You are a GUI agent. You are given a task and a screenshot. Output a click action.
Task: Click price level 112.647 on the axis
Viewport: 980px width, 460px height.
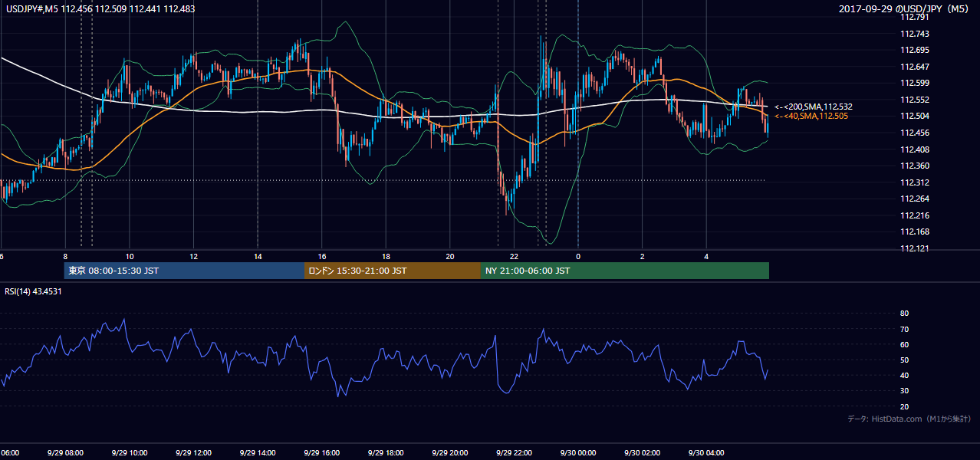915,67
